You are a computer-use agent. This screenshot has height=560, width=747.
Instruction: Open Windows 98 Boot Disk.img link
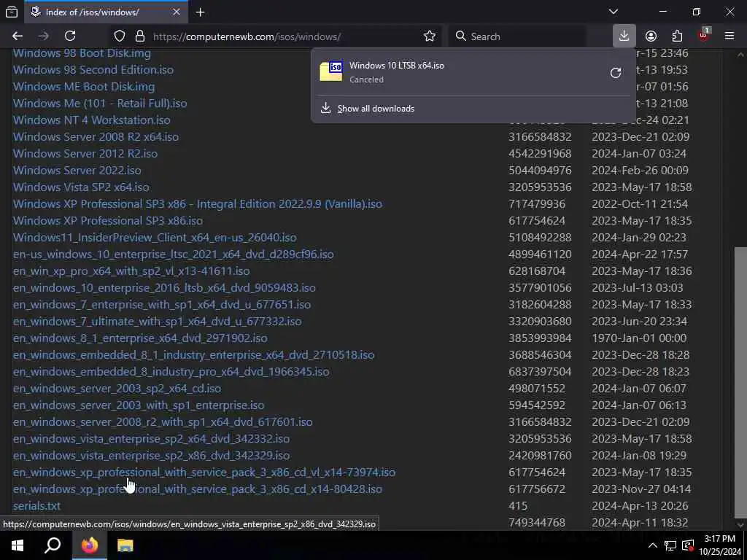click(82, 52)
